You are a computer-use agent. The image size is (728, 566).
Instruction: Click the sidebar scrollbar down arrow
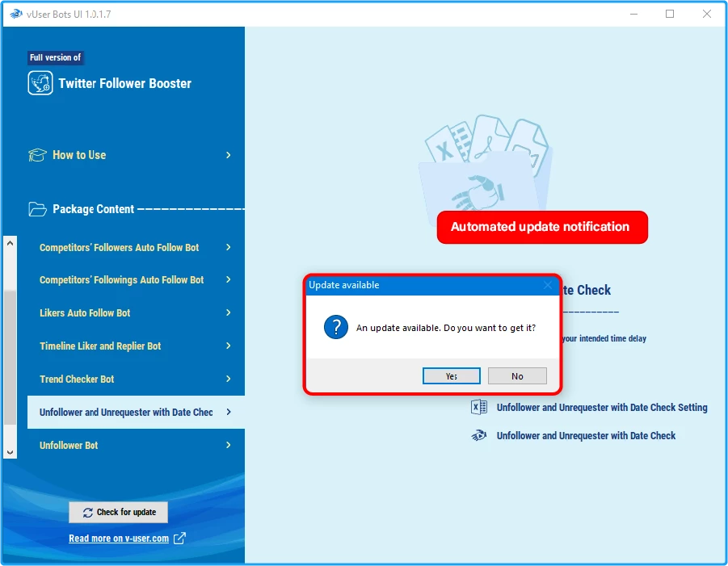tap(11, 452)
